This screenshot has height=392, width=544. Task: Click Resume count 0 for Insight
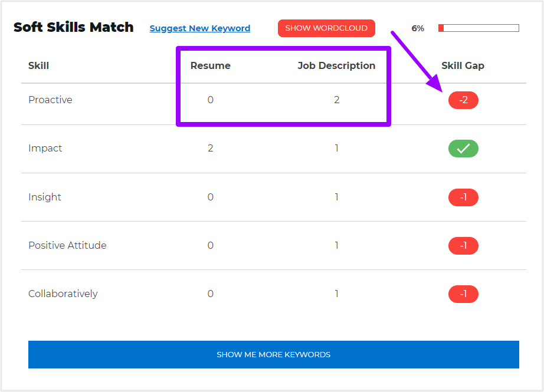(x=210, y=197)
